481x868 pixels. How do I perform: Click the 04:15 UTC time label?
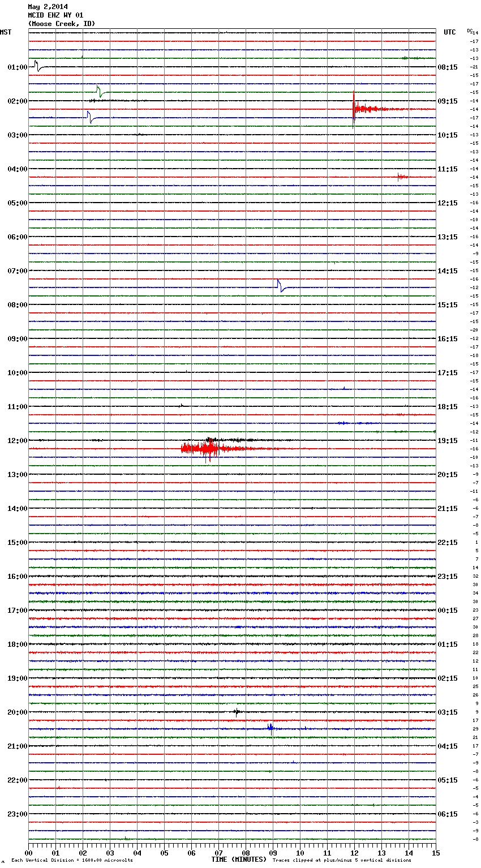click(448, 746)
